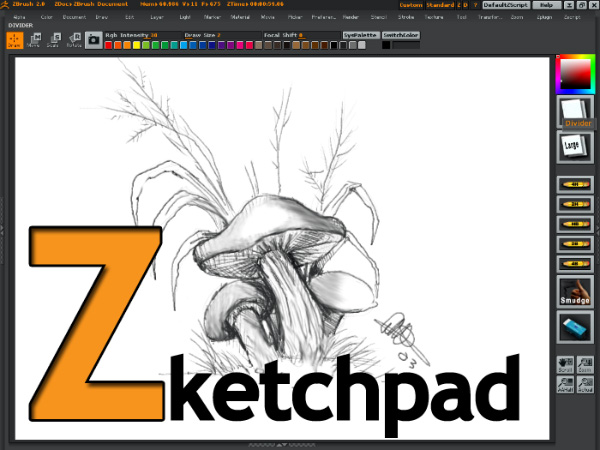Open the Texture menu

(434, 17)
